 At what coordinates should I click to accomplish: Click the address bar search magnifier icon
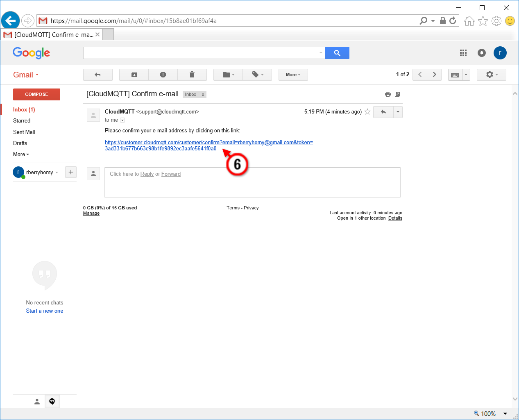coord(424,20)
